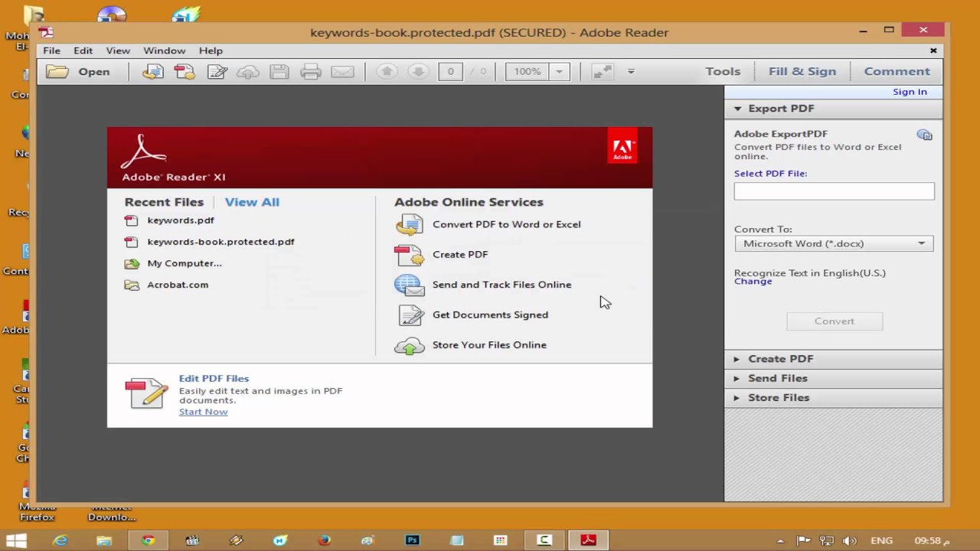Screen dimensions: 980x551
Task: Click My Computer... in Recent Files
Action: 185,263
